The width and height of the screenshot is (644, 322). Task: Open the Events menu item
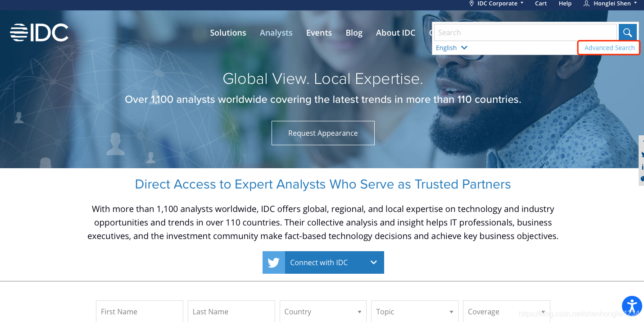click(x=319, y=33)
